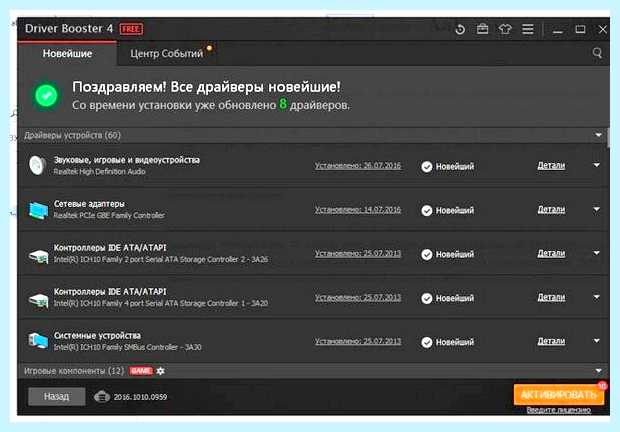Viewport: 620px width, 432px height.
Task: Click Realtek High Definition Audio device name
Action: 99,172
